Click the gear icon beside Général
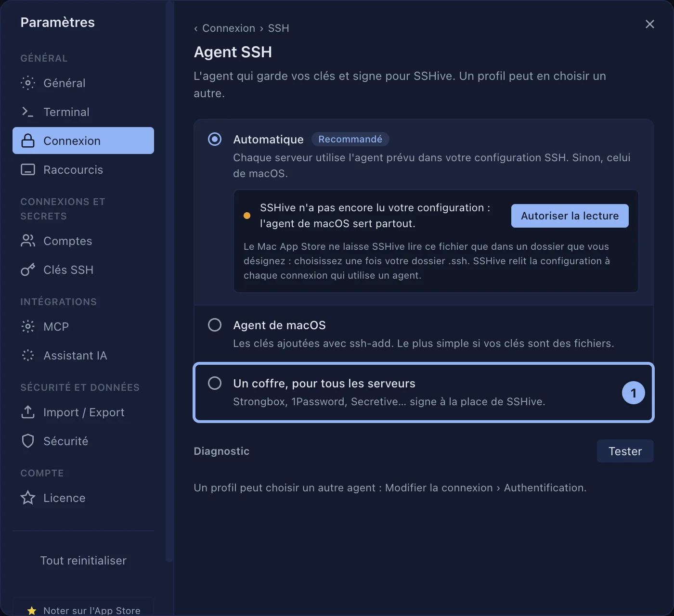 (x=28, y=83)
